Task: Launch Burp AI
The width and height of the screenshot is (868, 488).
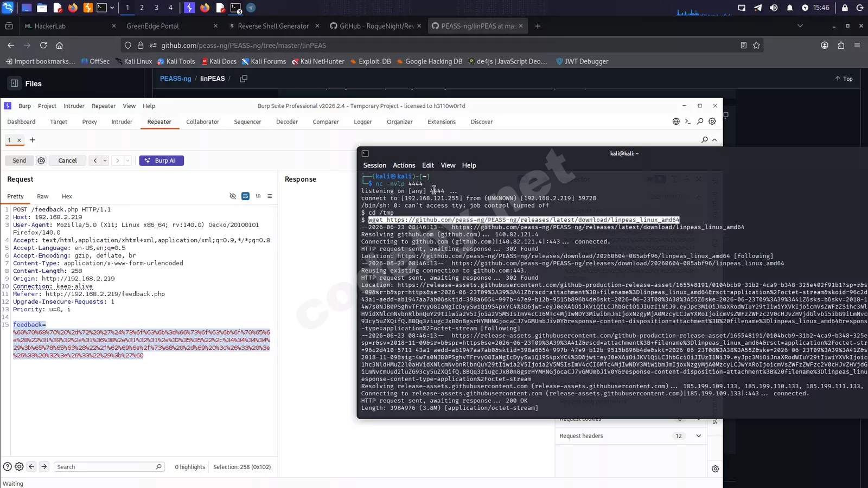Action: pyautogui.click(x=162, y=160)
